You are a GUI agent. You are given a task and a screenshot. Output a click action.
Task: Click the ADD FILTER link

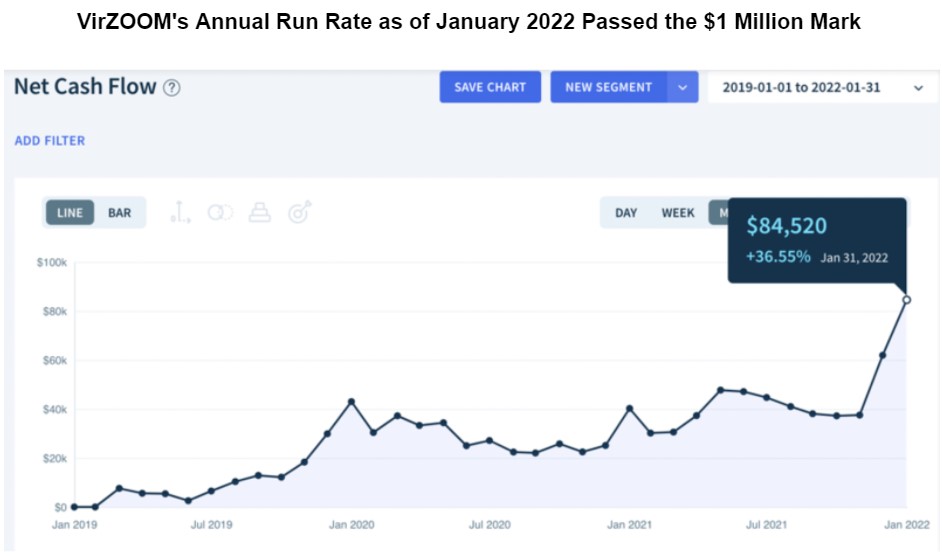(x=50, y=141)
